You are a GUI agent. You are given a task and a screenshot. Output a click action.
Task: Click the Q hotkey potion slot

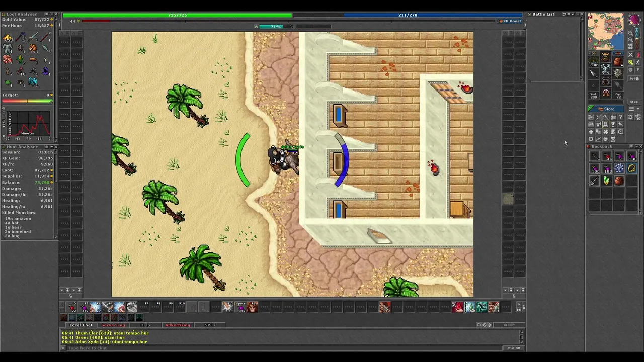(71, 307)
